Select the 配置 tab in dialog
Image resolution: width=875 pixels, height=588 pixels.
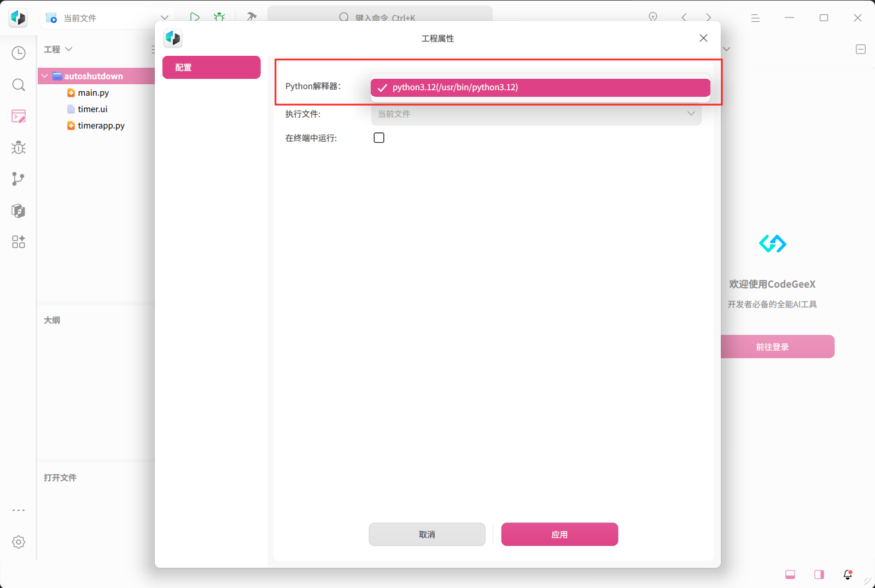pyautogui.click(x=211, y=67)
